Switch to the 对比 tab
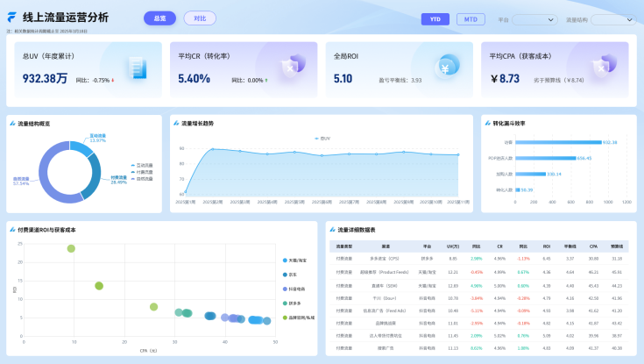The width and height of the screenshot is (644, 364). pyautogui.click(x=200, y=18)
